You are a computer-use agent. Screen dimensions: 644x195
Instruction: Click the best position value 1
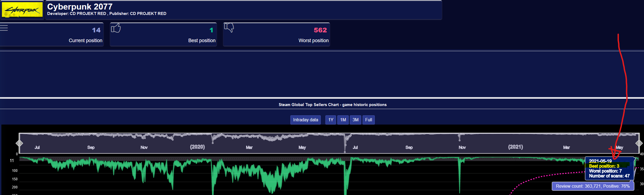pos(211,30)
